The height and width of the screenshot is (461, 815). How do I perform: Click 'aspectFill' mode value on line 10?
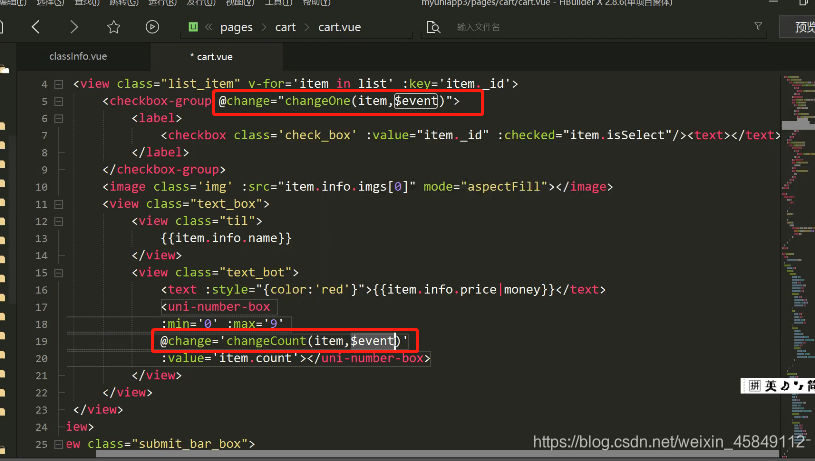[x=504, y=187]
